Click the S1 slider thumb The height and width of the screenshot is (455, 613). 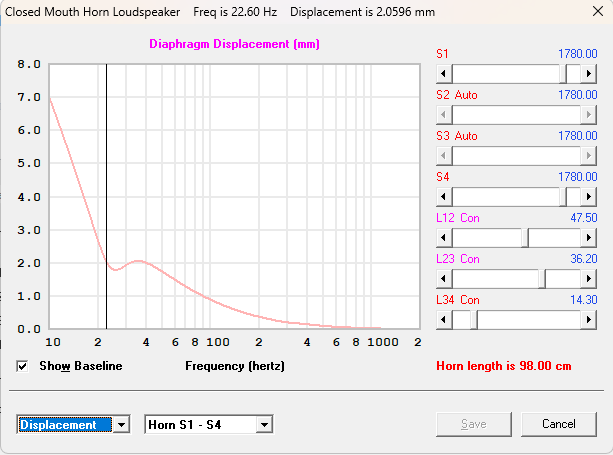point(563,73)
